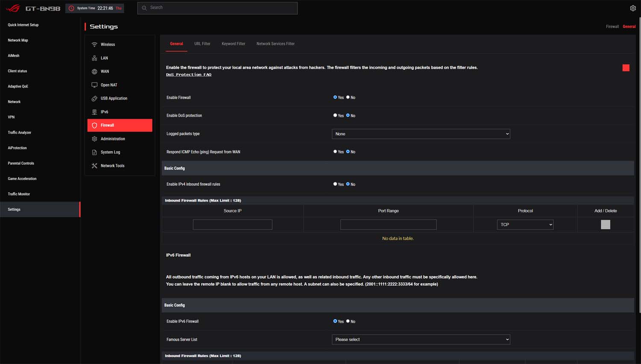
Task: Click the General breadcrumb link
Action: click(629, 26)
